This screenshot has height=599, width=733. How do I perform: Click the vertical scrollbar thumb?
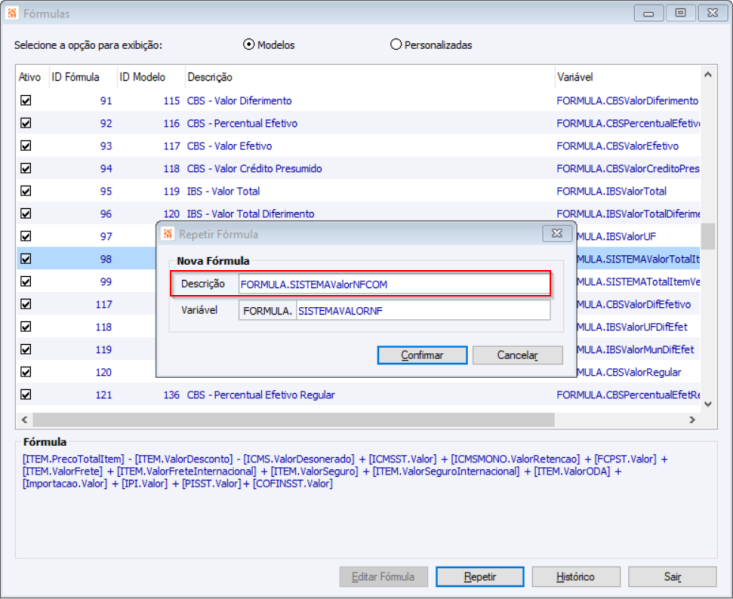(708, 236)
